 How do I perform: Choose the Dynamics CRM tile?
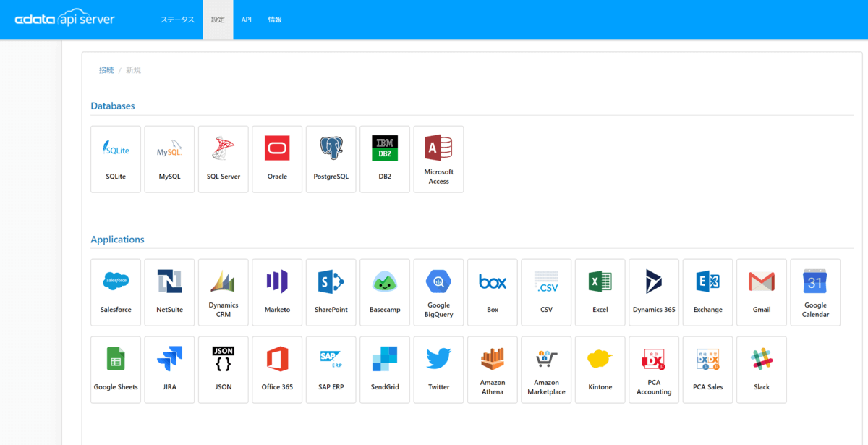point(224,292)
